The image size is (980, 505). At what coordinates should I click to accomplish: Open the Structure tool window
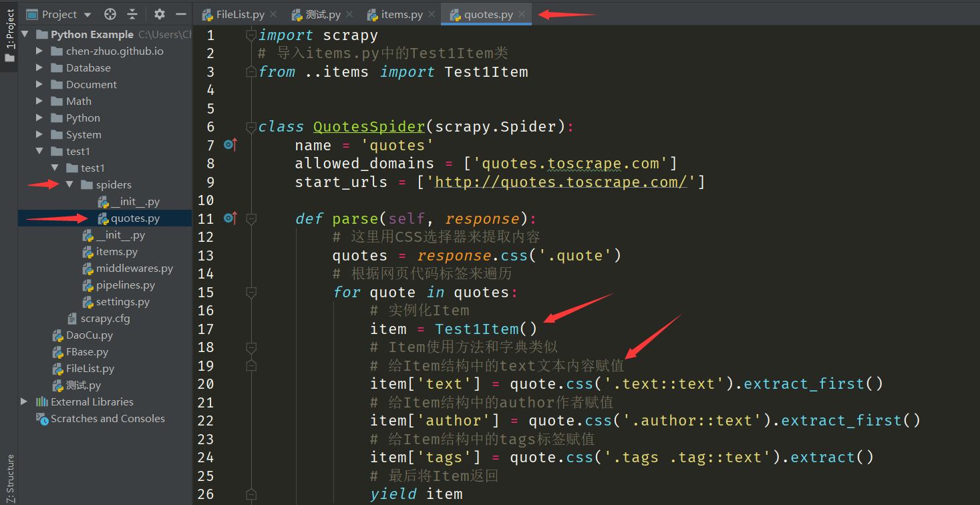tap(9, 478)
